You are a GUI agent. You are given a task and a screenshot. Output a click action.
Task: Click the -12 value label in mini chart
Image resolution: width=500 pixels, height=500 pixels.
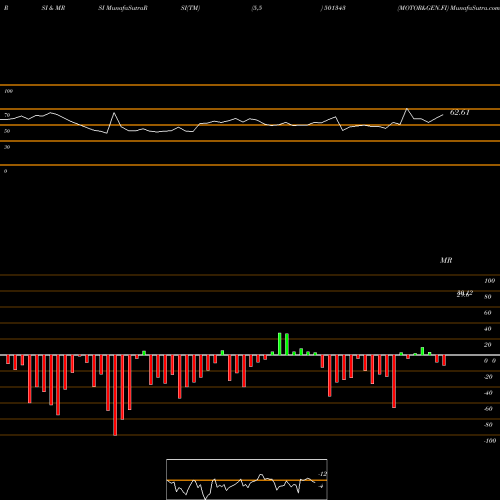(323, 474)
